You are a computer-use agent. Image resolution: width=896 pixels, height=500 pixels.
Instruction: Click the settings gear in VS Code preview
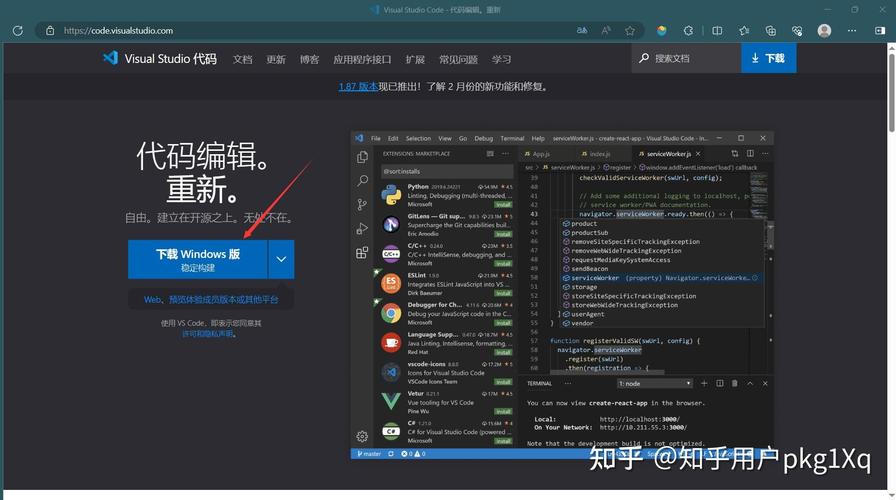click(x=362, y=437)
